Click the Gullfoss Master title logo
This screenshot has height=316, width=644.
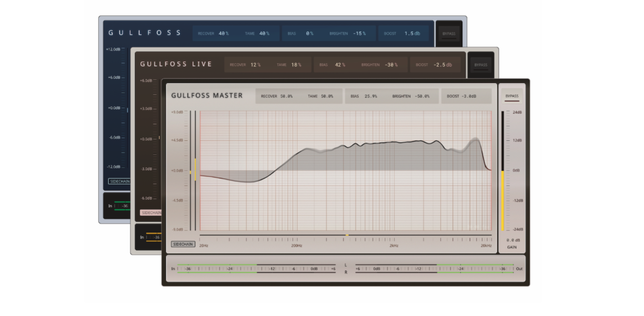click(x=207, y=95)
